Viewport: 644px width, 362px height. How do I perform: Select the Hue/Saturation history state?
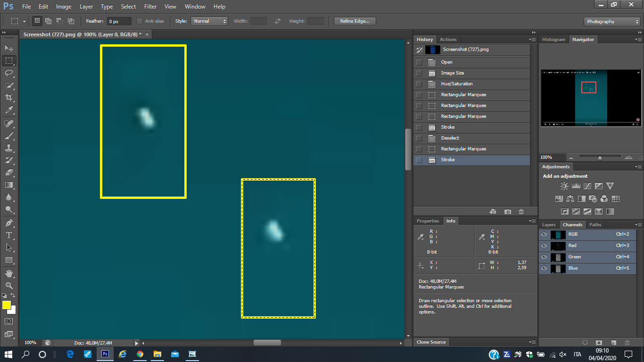tap(456, 84)
